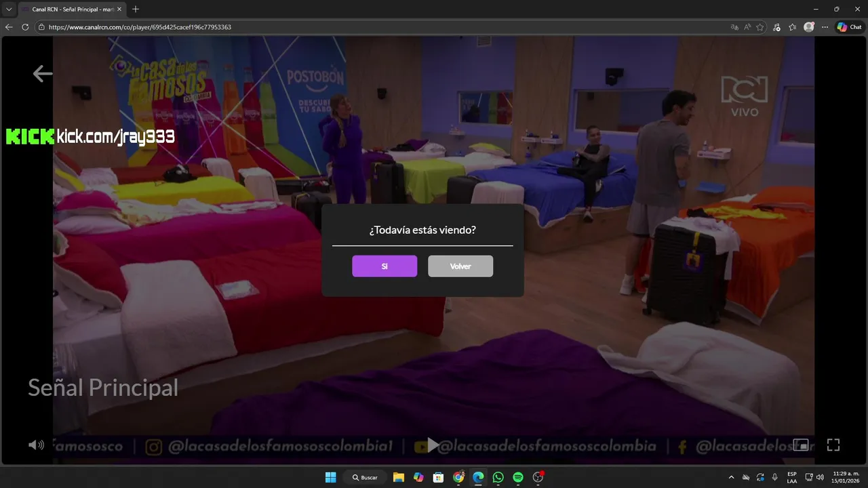Go back using the player's left arrow

coord(43,73)
